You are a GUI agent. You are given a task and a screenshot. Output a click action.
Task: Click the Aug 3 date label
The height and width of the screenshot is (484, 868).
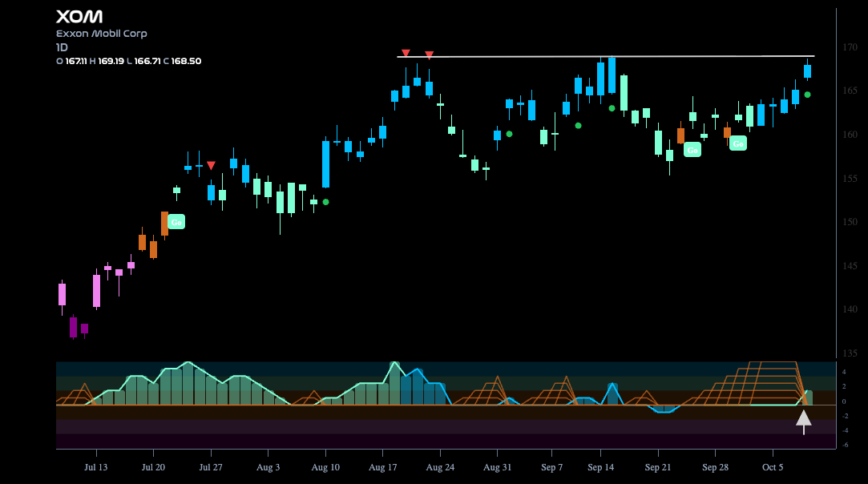coord(268,467)
